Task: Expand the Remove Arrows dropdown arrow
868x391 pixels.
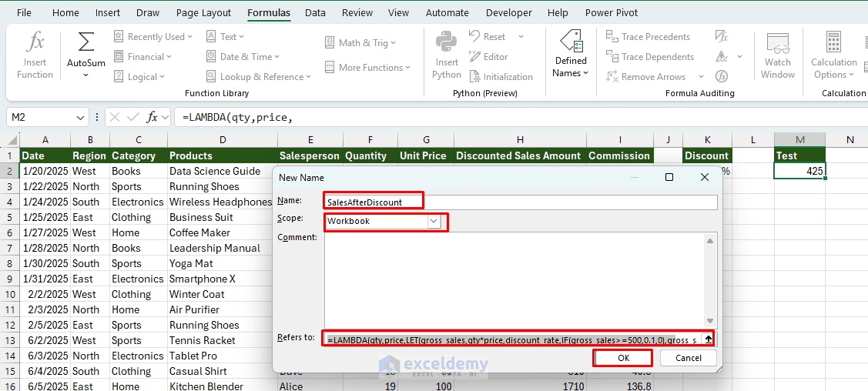Action: coord(701,77)
